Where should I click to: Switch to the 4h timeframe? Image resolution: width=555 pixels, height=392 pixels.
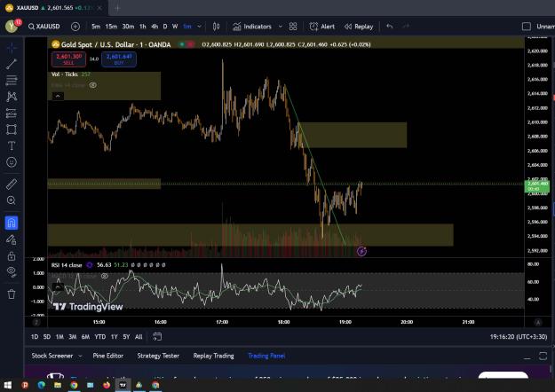[x=155, y=27]
